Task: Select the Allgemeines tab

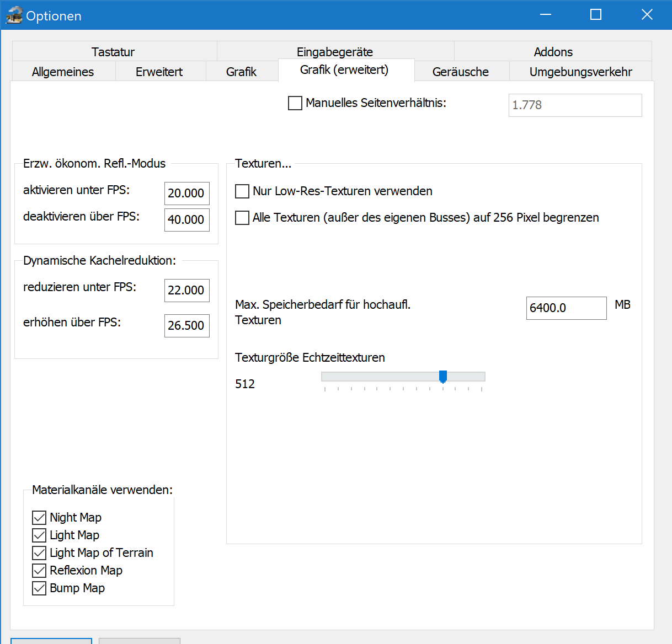Action: point(63,72)
